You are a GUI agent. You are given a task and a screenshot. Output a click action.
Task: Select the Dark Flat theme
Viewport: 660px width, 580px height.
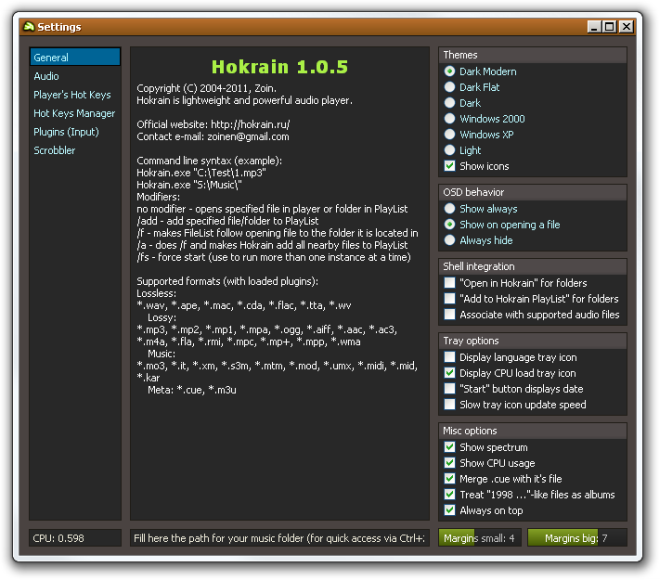pyautogui.click(x=450, y=88)
